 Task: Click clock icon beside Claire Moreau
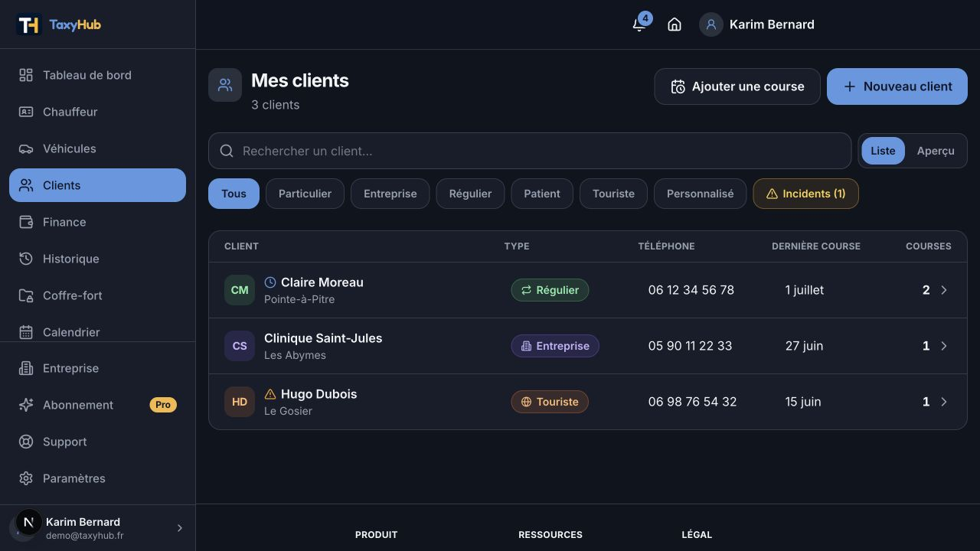click(x=270, y=282)
